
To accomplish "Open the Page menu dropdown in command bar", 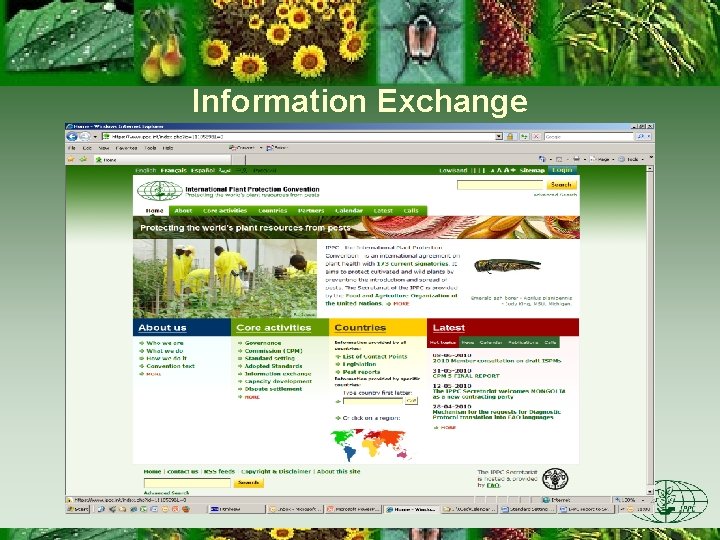I will pyautogui.click(x=602, y=159).
